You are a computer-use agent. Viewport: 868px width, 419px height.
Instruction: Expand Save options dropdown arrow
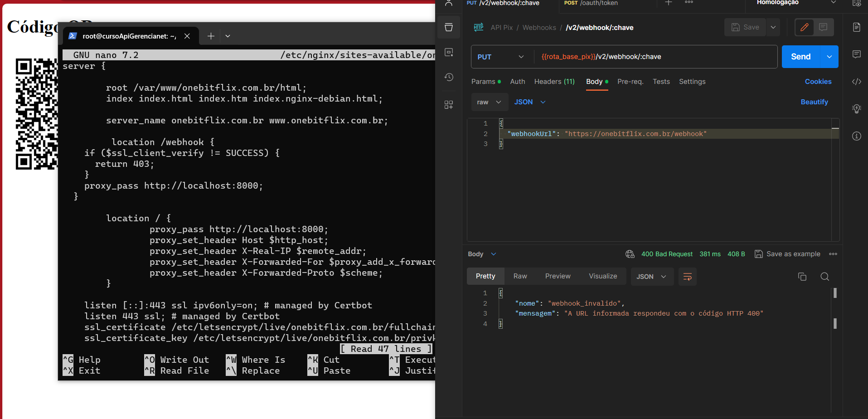click(x=773, y=27)
